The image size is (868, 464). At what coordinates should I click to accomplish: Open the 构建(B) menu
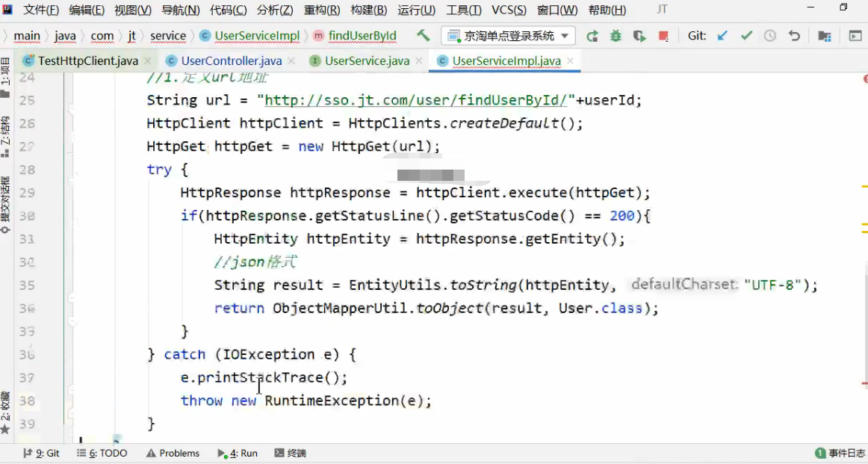(369, 10)
